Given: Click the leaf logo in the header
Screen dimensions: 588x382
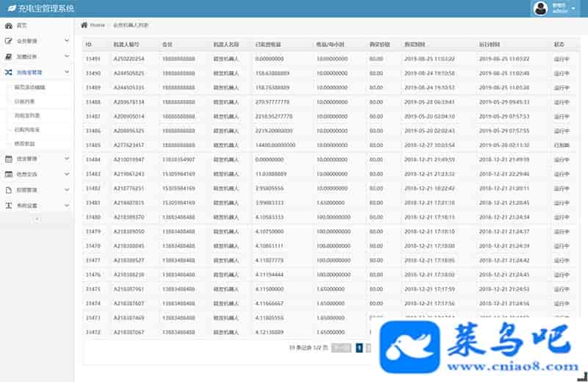Looking at the screenshot, I should point(11,9).
